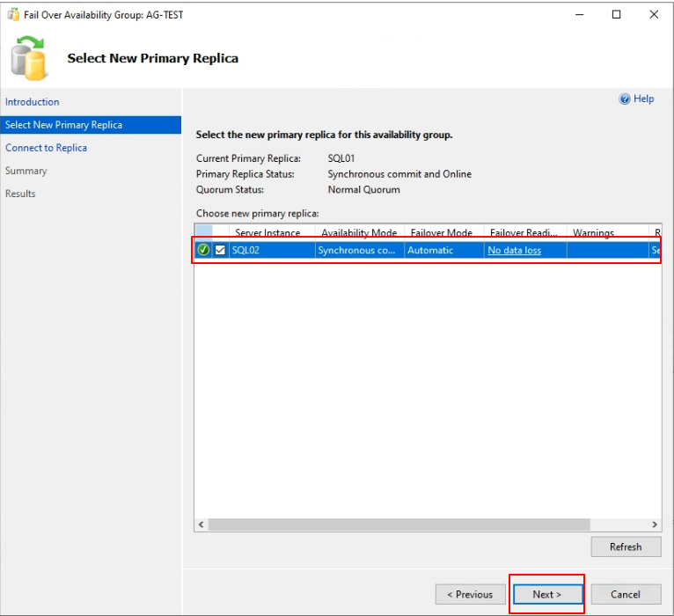The width and height of the screenshot is (674, 616).
Task: Click the title bar availability group icon
Action: 13,15
